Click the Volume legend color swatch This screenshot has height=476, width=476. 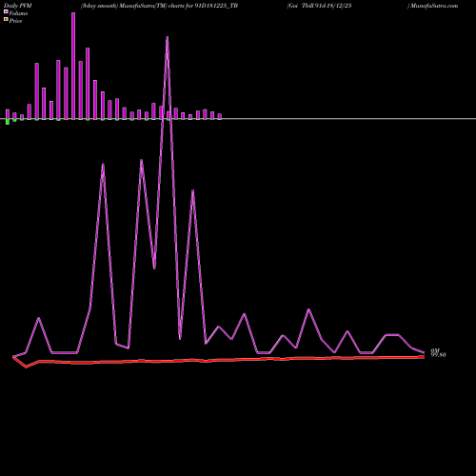[x=6, y=11]
